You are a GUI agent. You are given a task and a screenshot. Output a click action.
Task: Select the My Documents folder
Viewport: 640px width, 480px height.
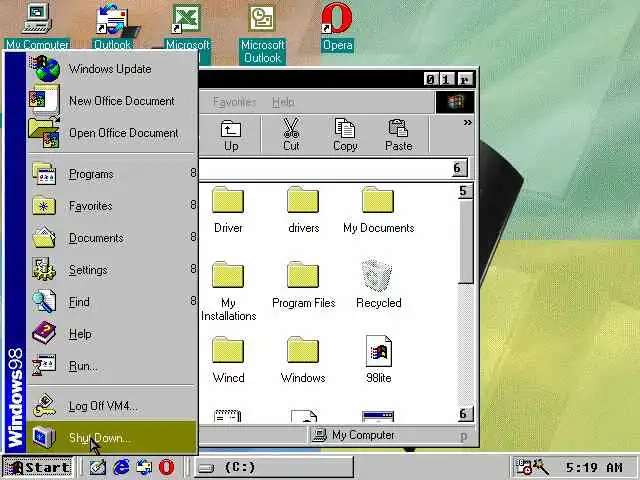point(378,210)
